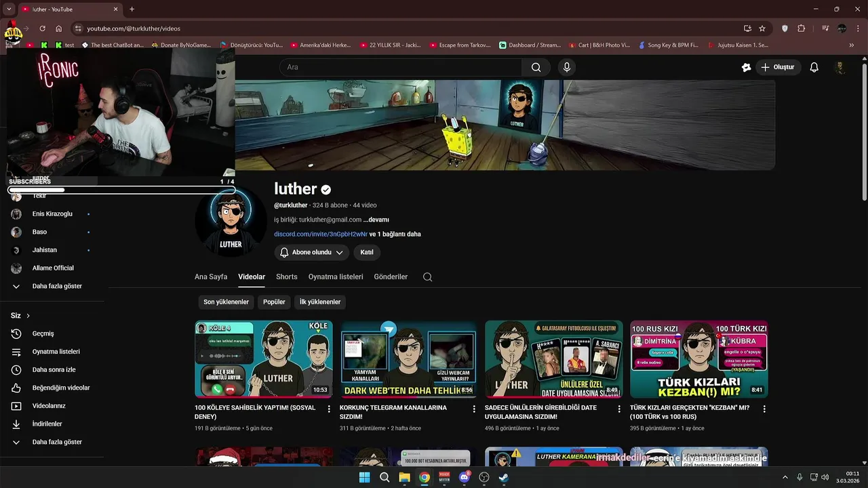Open Chrome extensions puzzle icon
The image size is (868, 488).
click(802, 28)
